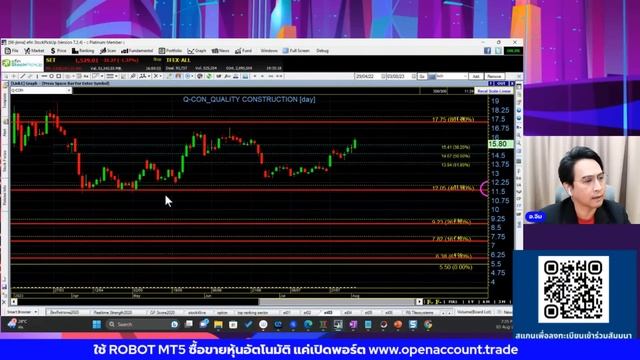
Task: Click the 17.75 Fibonacci level label
Action: [x=453, y=119]
